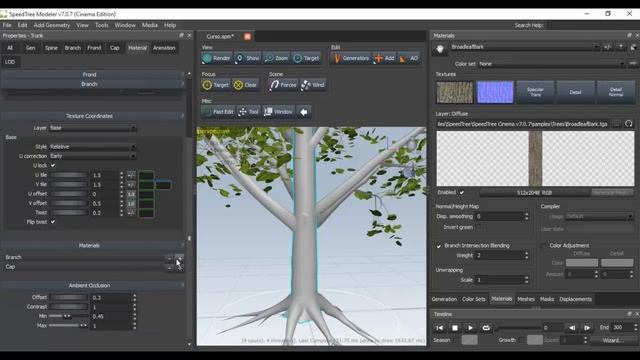The height and width of the screenshot is (360, 640).
Task: Click the reload texture icon beside the file path
Action: click(629, 124)
